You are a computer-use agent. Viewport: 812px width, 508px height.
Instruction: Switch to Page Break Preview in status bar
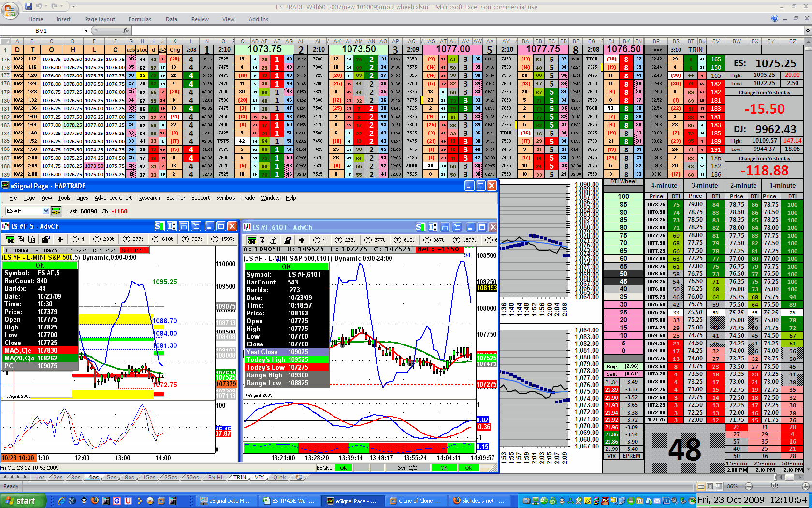(720, 486)
